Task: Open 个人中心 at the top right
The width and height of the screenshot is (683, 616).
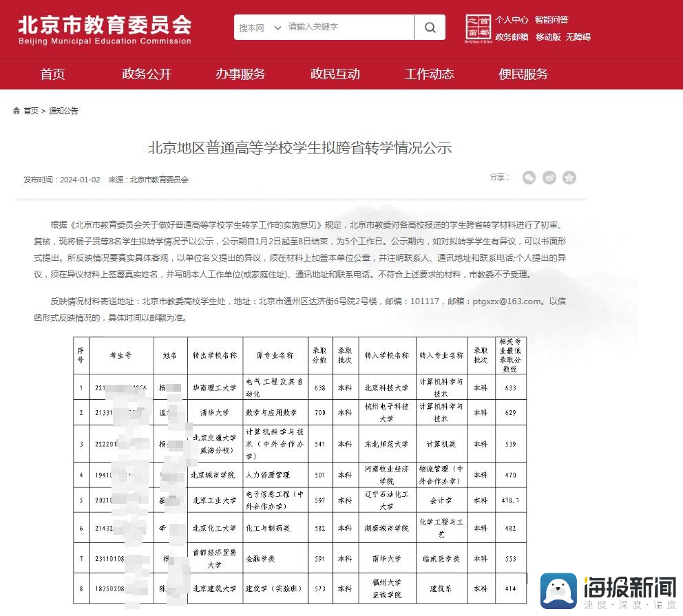Action: click(x=512, y=20)
